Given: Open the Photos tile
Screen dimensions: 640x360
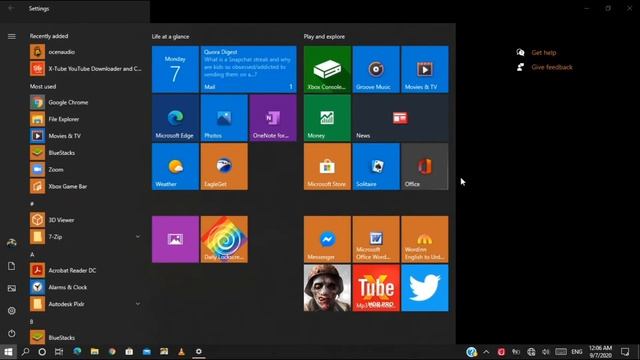Looking at the screenshot, I should 224,118.
